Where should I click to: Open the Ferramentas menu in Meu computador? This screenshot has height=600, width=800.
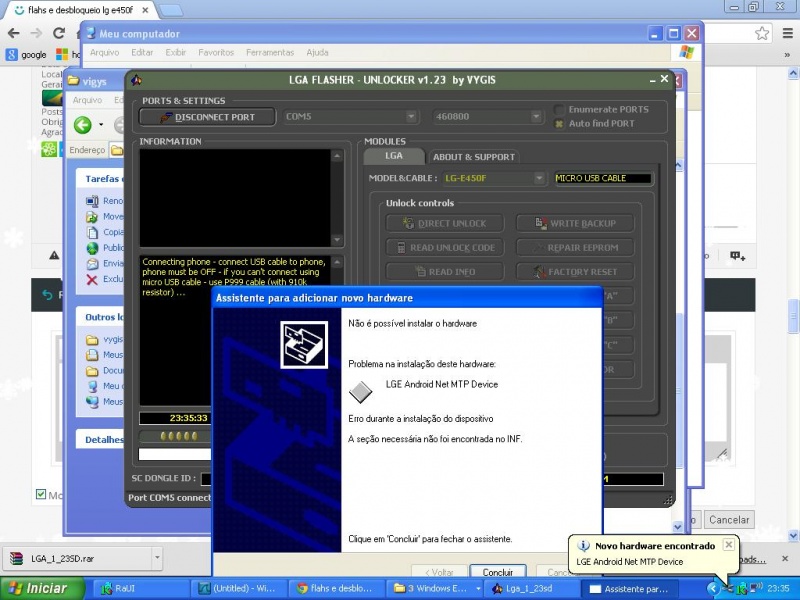pos(270,53)
